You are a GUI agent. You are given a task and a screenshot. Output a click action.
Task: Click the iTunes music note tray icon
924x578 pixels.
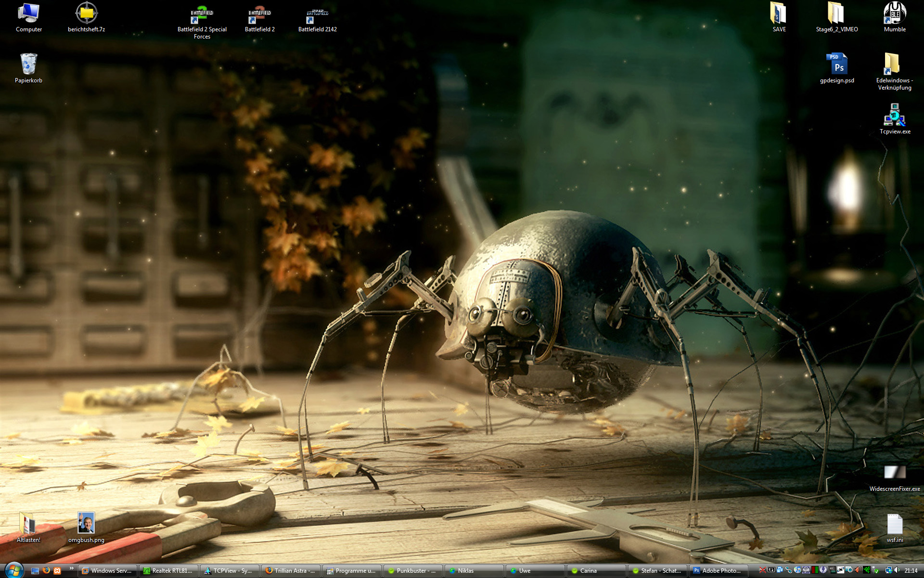[797, 570]
